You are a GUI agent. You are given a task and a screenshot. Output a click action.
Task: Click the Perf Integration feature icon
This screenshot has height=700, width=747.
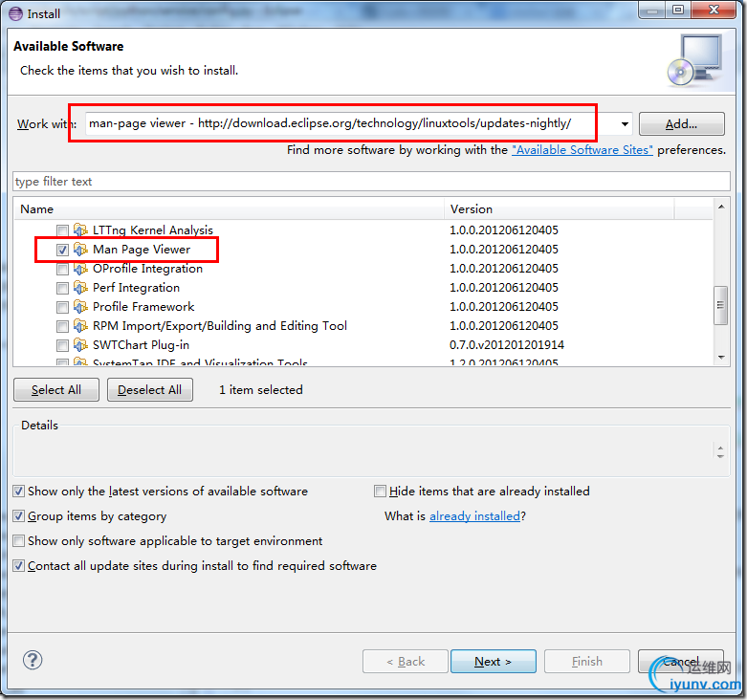point(80,288)
